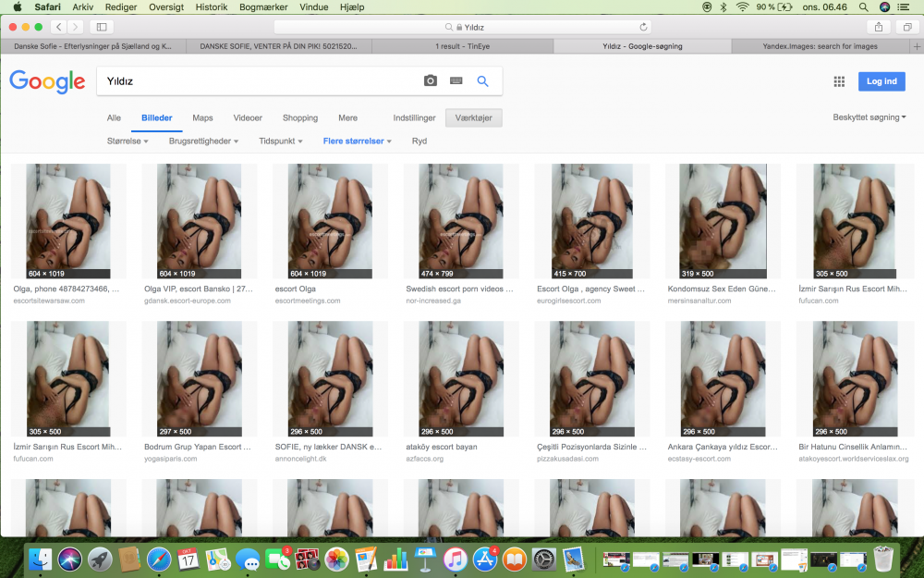Open the pizzakusadasi.com source link
This screenshot has width=924, height=578.
pos(567,459)
